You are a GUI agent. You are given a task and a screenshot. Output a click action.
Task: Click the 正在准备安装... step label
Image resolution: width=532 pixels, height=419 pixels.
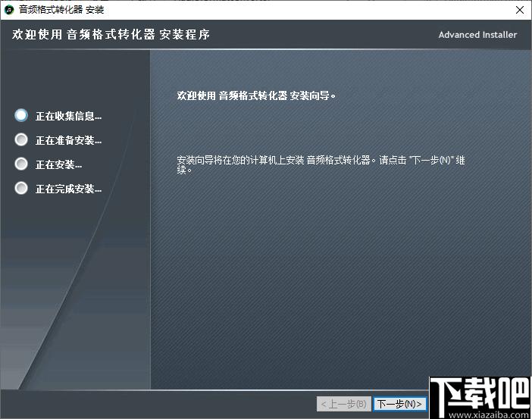(x=68, y=140)
